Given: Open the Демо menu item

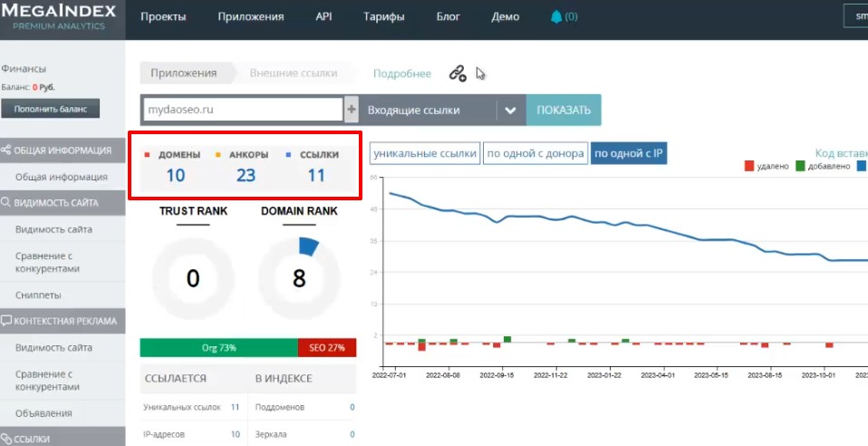Looking at the screenshot, I should pyautogui.click(x=506, y=16).
